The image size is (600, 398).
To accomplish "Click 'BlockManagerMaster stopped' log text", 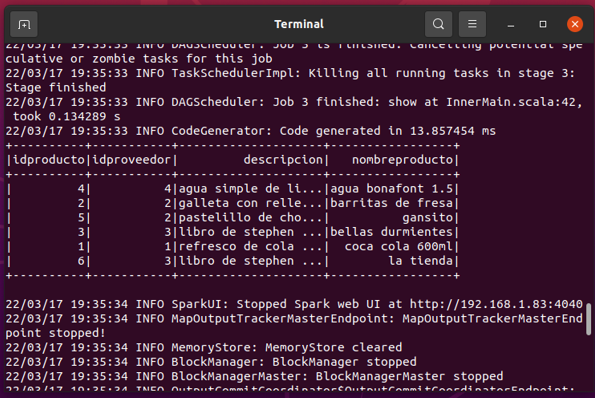I will point(409,377).
